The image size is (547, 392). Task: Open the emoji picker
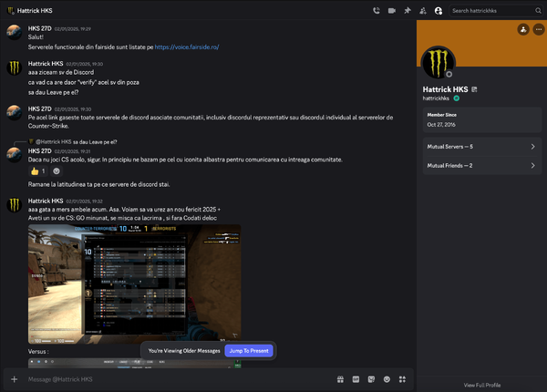tap(387, 379)
